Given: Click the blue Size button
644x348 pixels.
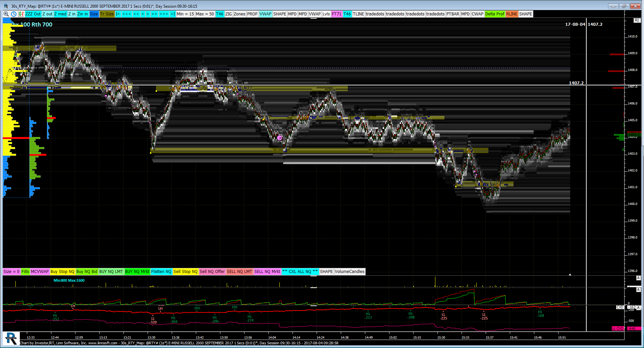Looking at the screenshot, I should (x=94, y=14).
